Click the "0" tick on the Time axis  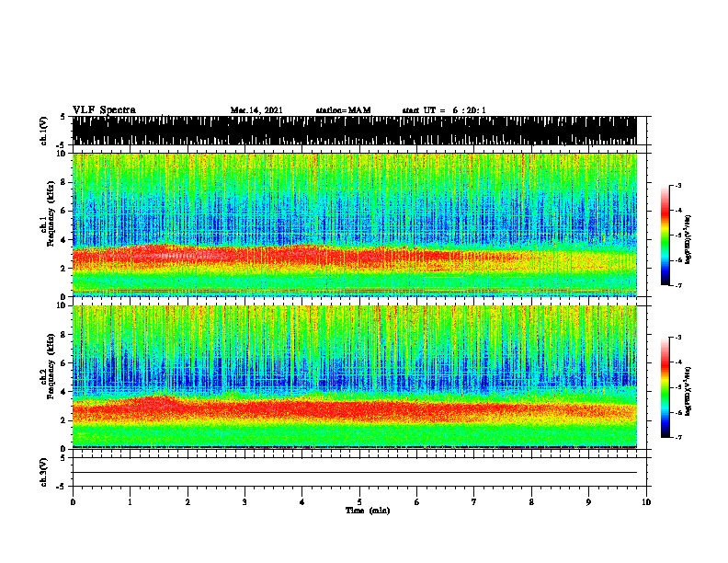(x=73, y=502)
